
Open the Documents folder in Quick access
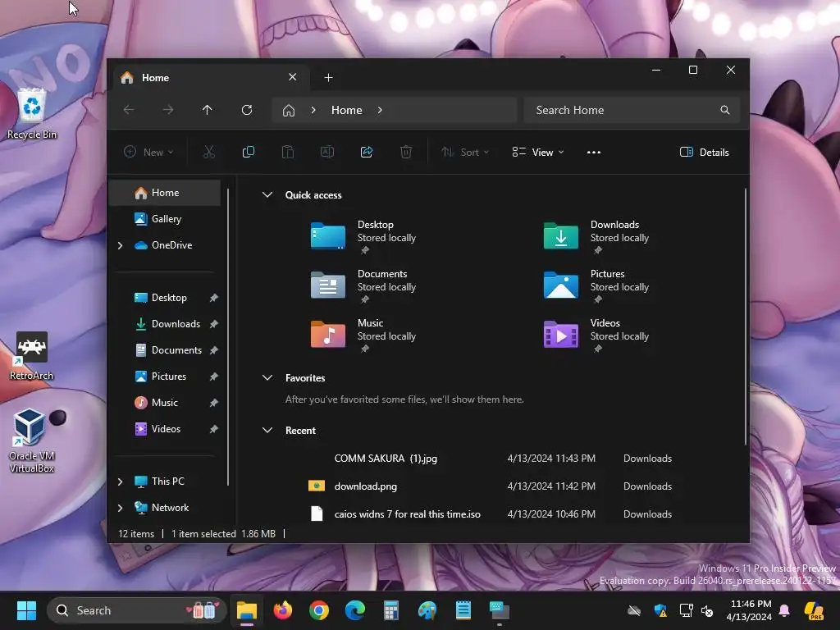364,285
